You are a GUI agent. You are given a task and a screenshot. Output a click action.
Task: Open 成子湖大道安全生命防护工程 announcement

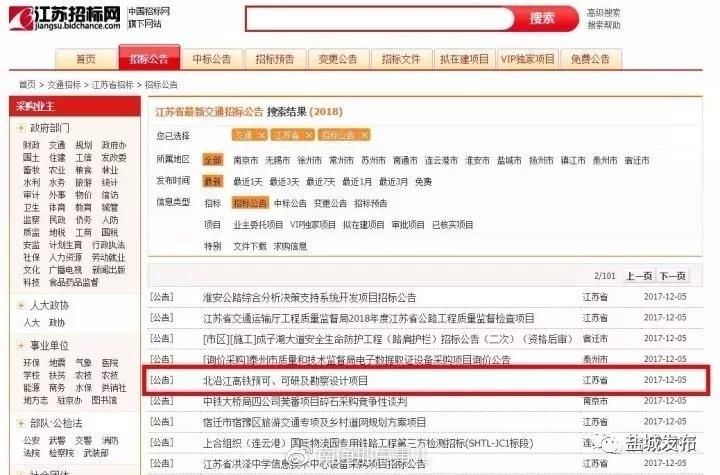click(388, 339)
